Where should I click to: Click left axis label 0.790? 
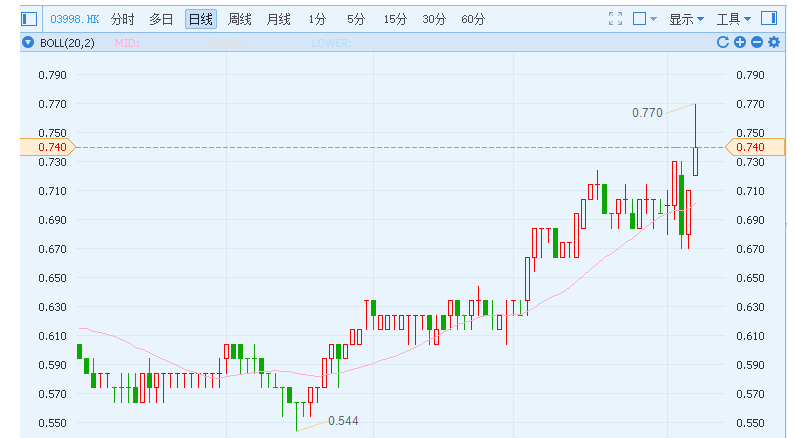tap(52, 75)
